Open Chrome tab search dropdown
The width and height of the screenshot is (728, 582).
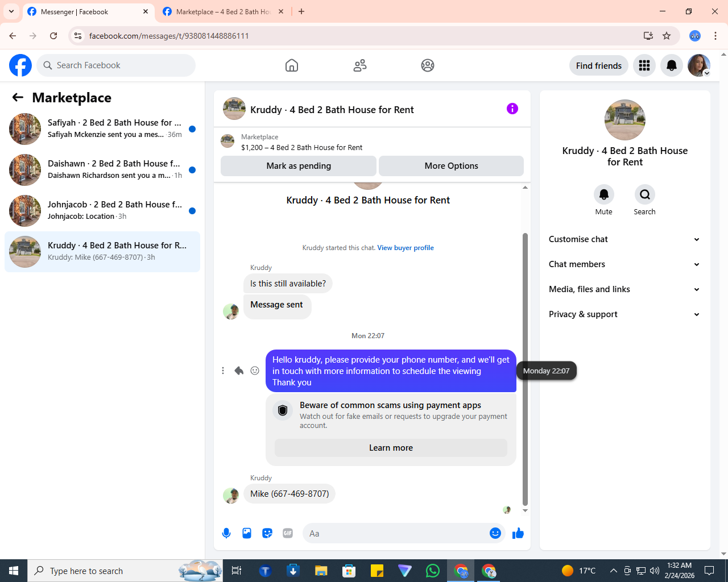point(11,11)
